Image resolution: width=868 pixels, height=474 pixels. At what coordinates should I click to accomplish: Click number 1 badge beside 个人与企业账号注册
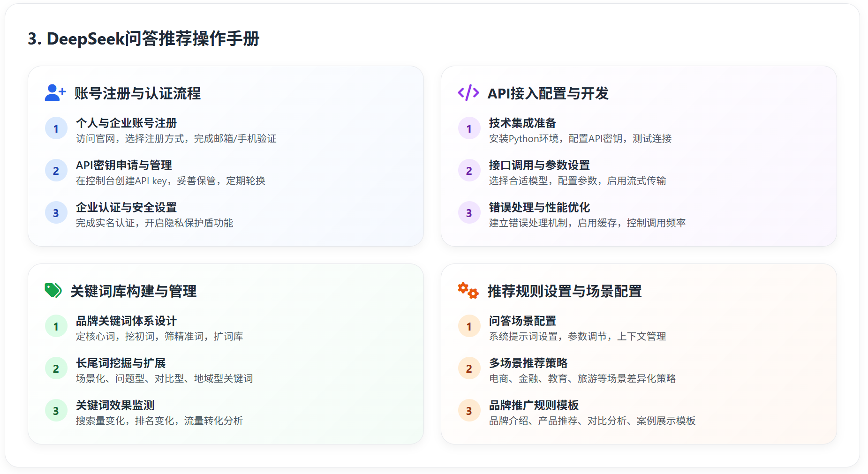click(56, 128)
